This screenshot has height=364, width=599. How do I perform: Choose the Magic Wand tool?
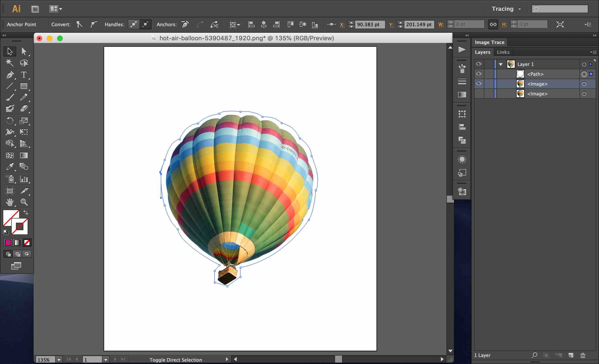click(x=10, y=63)
